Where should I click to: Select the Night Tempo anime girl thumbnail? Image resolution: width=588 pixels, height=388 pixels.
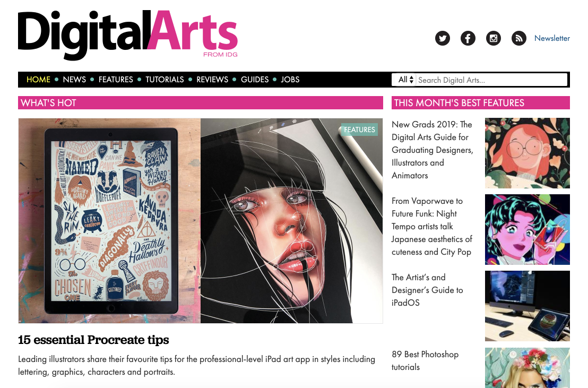click(528, 229)
